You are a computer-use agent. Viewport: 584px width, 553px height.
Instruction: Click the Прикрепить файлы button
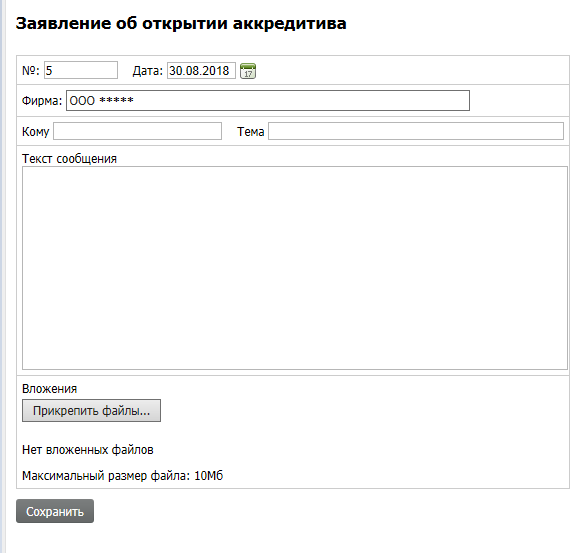pos(91,411)
